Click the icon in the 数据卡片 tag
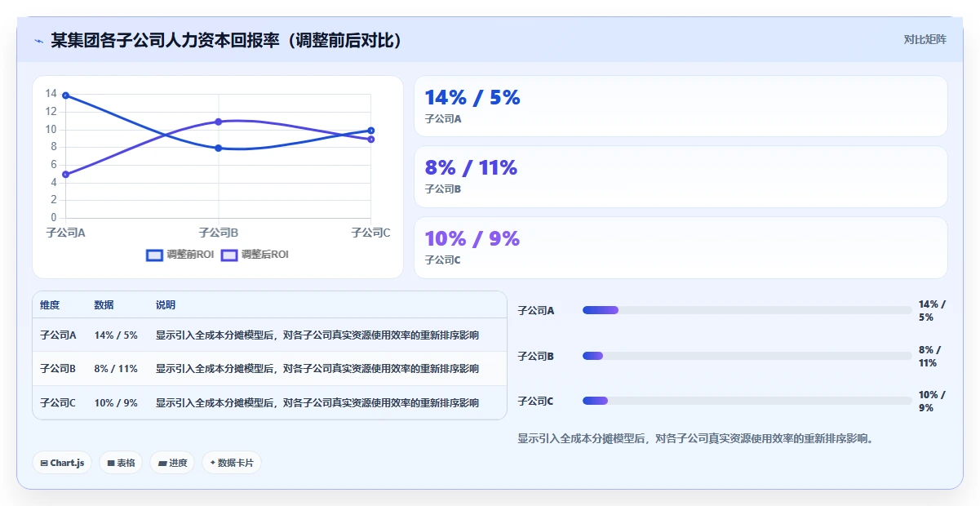The width and height of the screenshot is (980, 506). coord(212,463)
